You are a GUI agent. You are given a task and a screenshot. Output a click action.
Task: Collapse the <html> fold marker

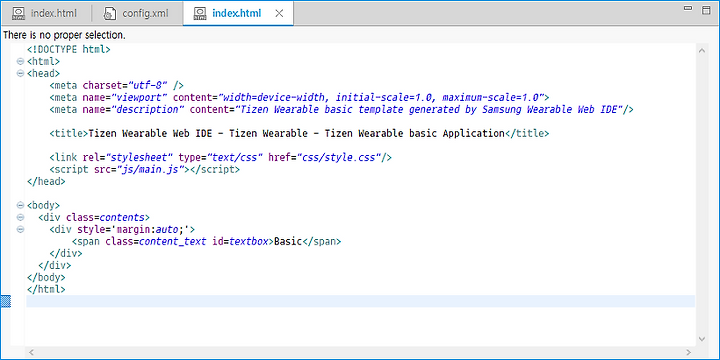tap(20, 61)
